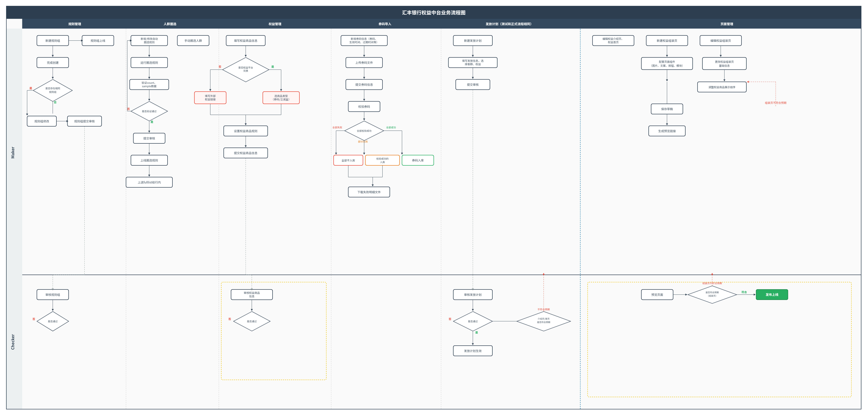Select the 保存草稿 node
Viewport: 868px width, 416px height.
coord(667,109)
